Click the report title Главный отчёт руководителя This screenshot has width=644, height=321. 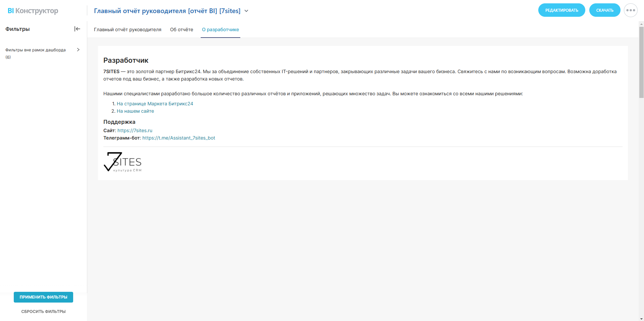167,11
